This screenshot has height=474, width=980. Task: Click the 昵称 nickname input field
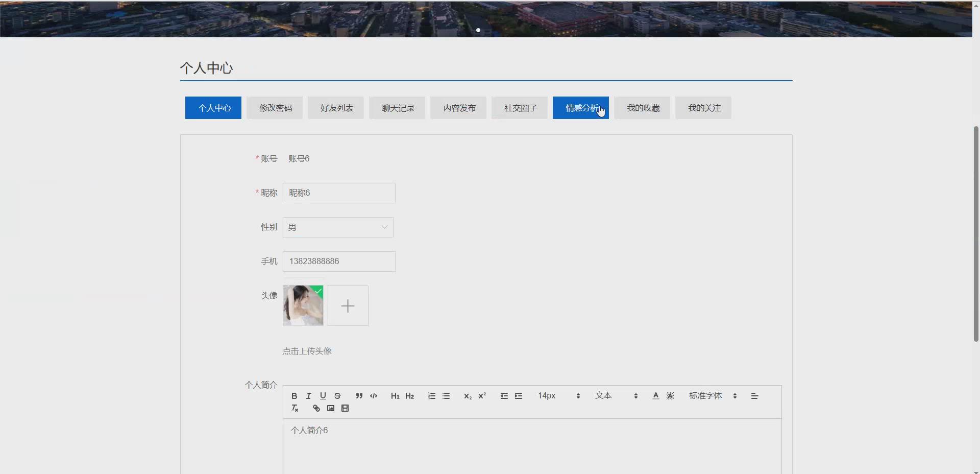[339, 193]
